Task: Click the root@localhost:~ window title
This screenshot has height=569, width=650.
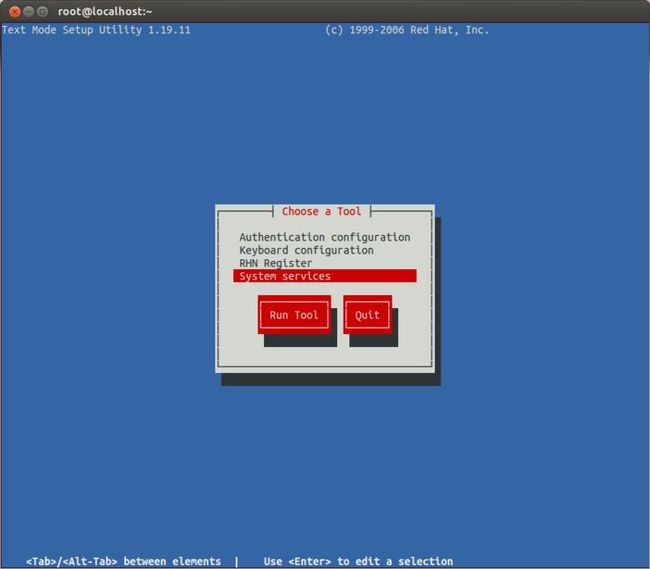Action: tap(105, 12)
